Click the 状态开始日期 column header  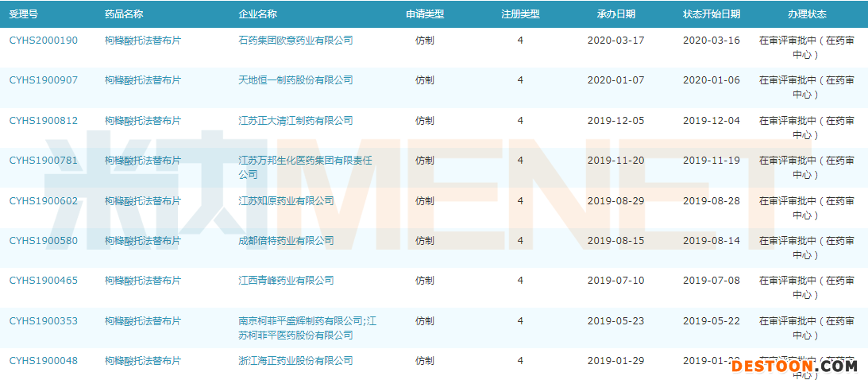[711, 14]
